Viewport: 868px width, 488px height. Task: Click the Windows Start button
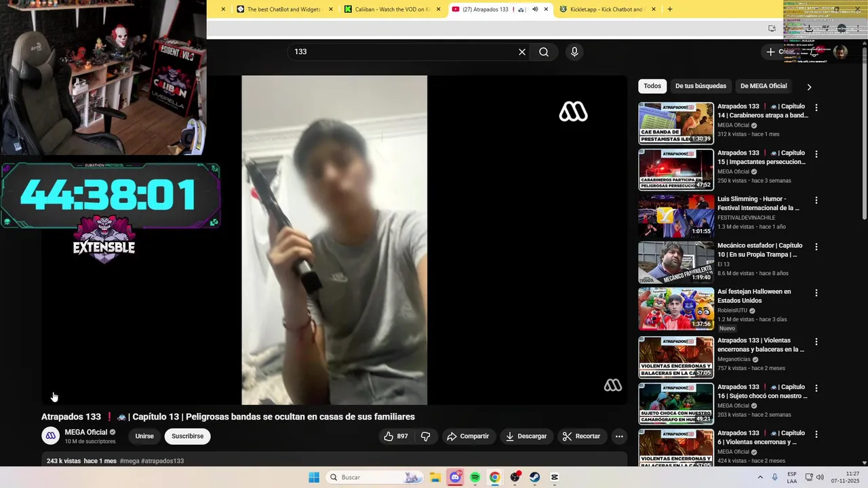point(314,477)
